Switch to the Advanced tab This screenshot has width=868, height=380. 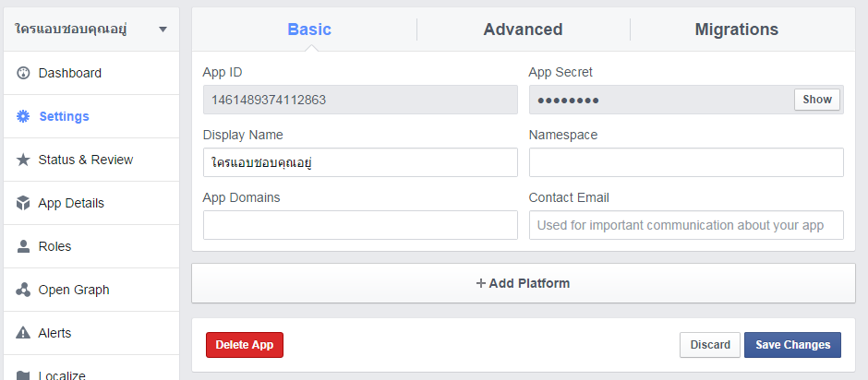point(523,30)
